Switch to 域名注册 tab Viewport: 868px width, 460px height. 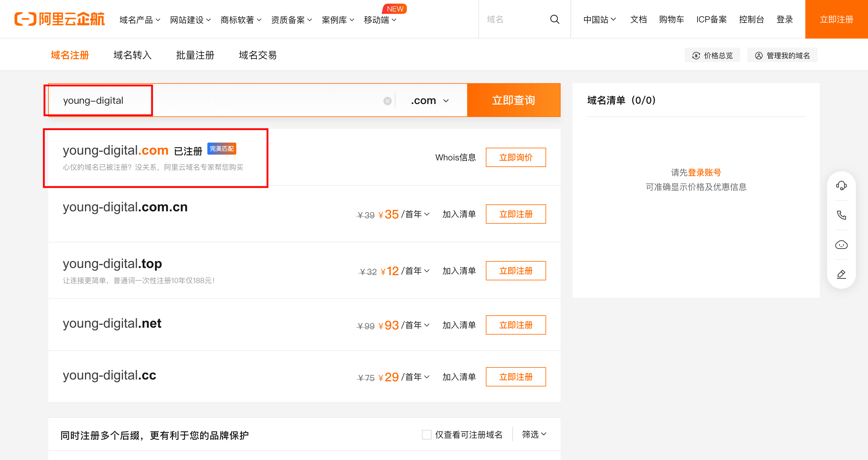(70, 55)
